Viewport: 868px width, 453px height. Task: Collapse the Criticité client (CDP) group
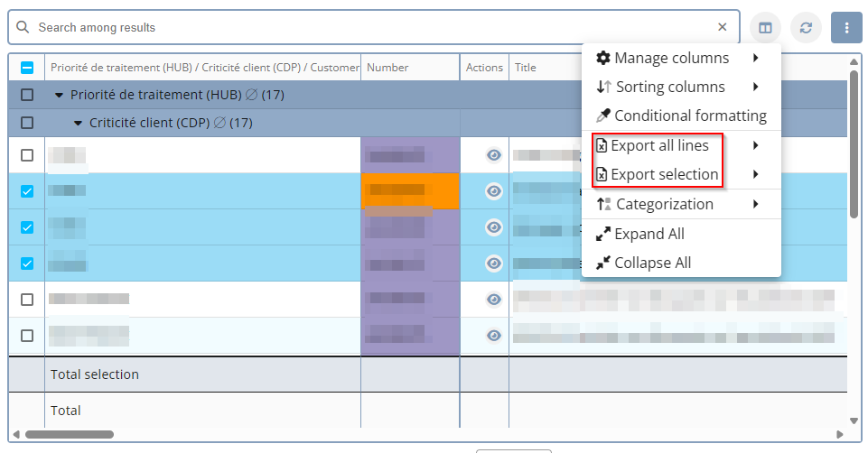[x=79, y=123]
